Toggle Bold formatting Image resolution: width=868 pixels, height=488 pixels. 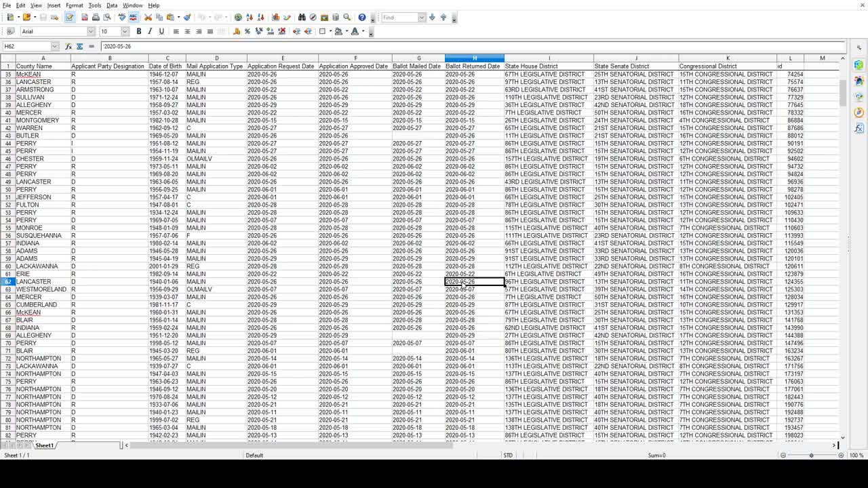139,31
